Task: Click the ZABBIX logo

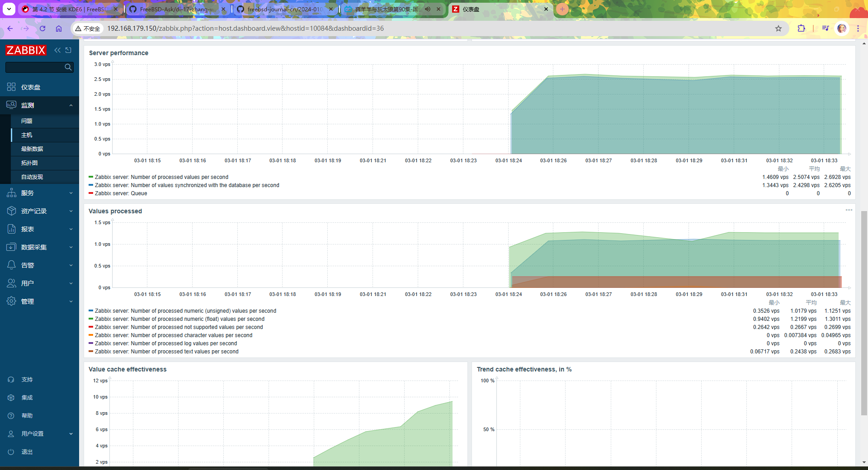Action: [x=26, y=50]
